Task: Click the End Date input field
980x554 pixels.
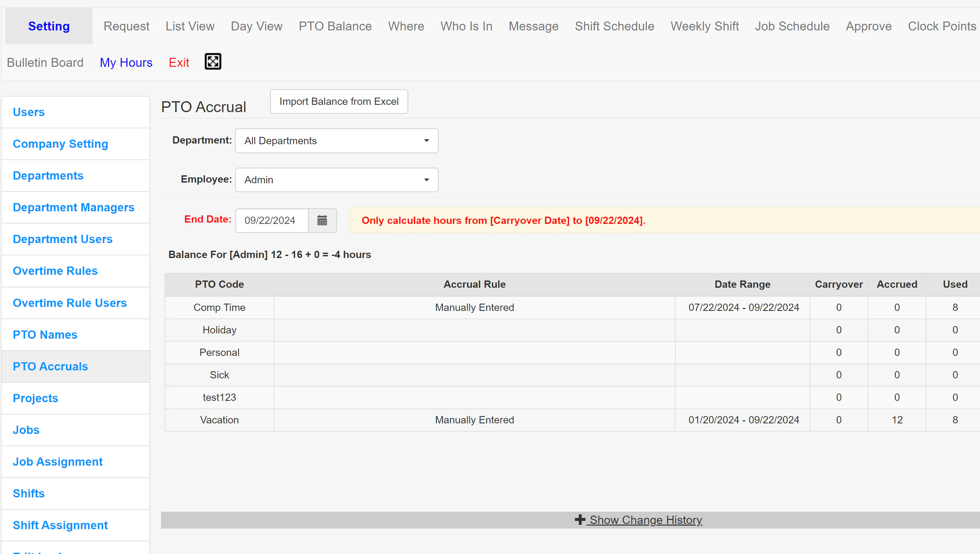Action: [x=272, y=221]
